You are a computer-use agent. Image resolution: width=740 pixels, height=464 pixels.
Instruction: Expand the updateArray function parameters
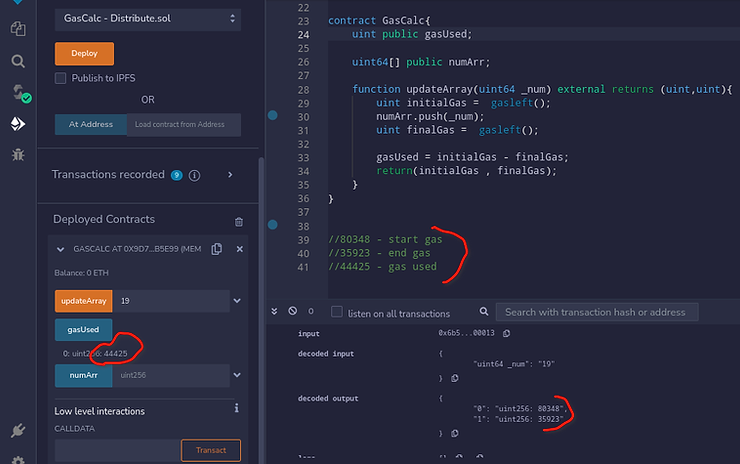pos(237,300)
